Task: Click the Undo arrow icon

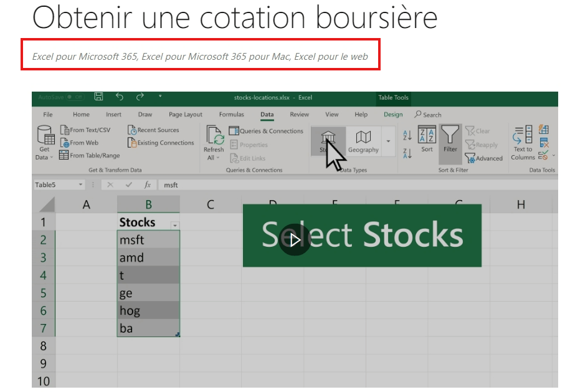Action: [120, 97]
